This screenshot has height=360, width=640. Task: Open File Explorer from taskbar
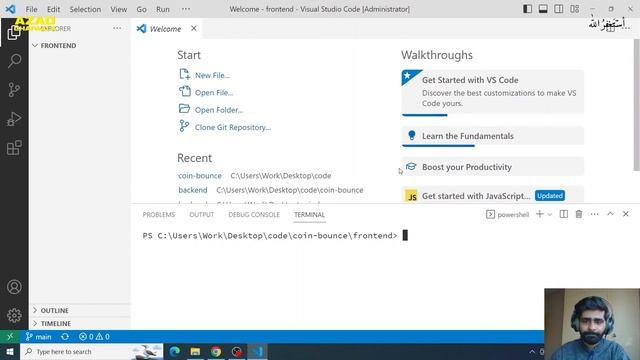195,351
